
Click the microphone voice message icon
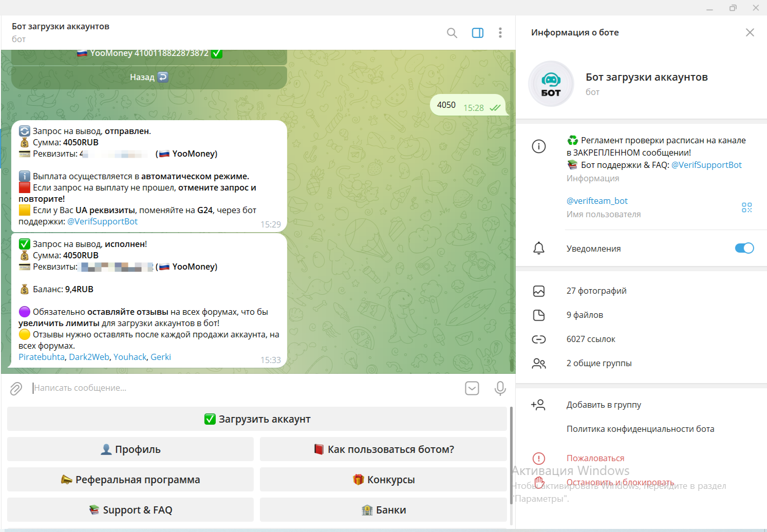pos(500,388)
